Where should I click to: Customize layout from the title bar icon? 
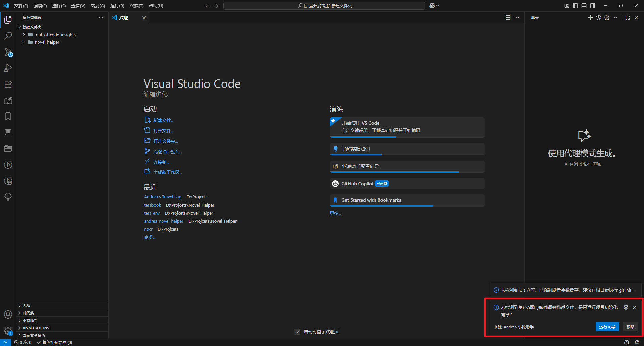[x=567, y=6]
